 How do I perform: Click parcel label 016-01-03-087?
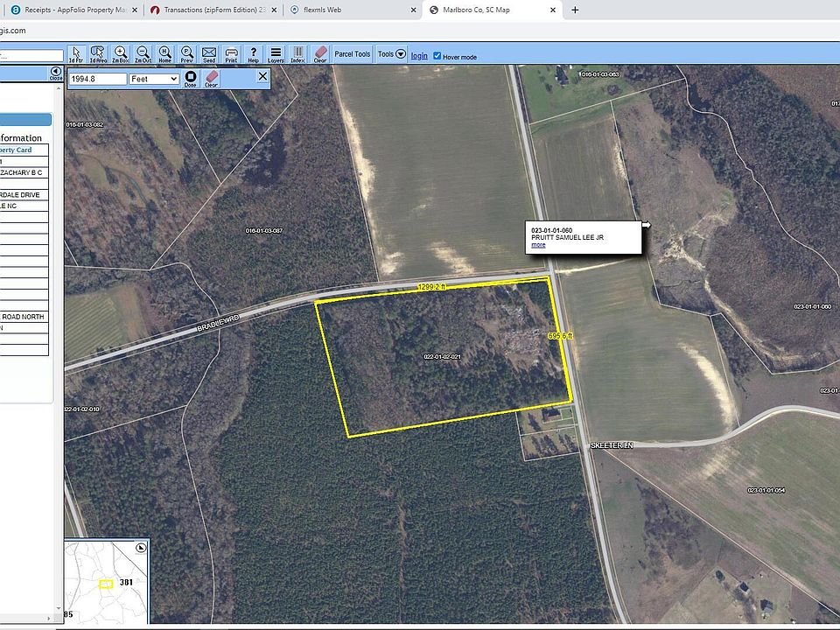[x=263, y=230]
